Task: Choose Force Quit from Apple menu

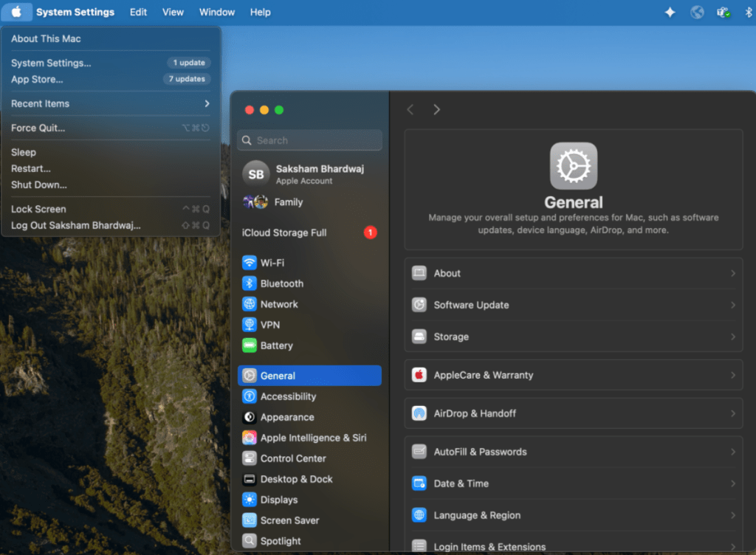Action: (111, 128)
